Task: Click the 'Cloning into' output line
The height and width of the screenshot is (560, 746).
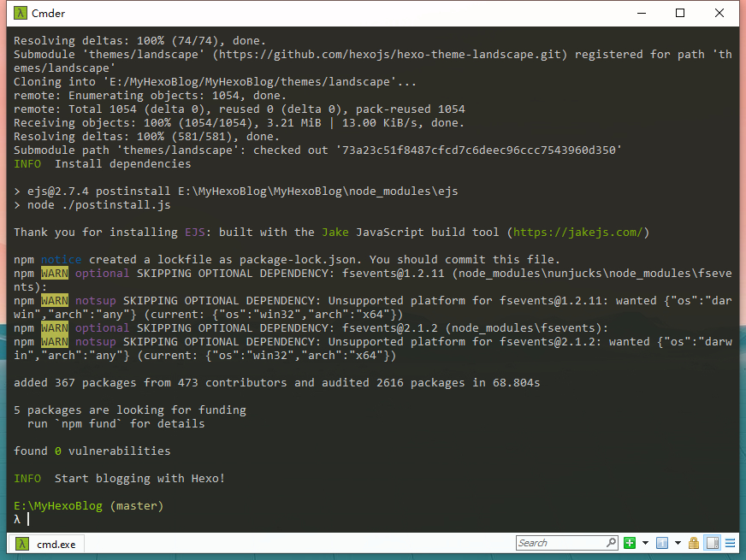Action: [x=215, y=82]
